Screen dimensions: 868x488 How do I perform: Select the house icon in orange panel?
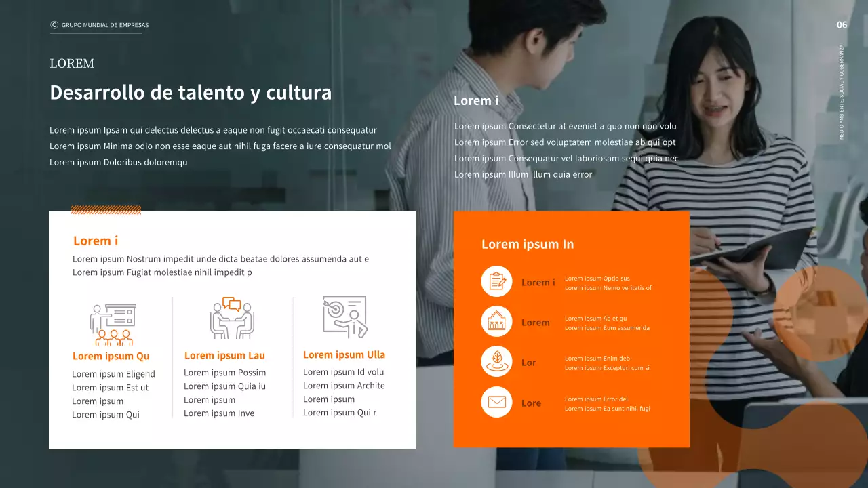pos(496,321)
